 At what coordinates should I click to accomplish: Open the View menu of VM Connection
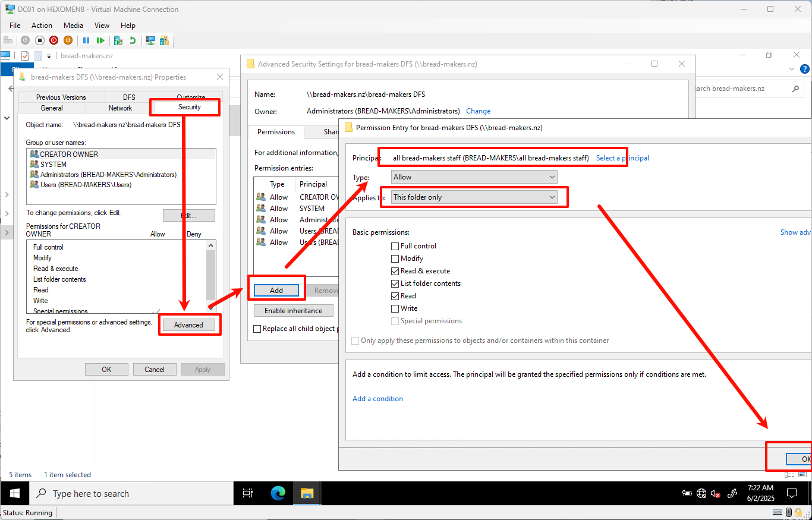coord(102,26)
